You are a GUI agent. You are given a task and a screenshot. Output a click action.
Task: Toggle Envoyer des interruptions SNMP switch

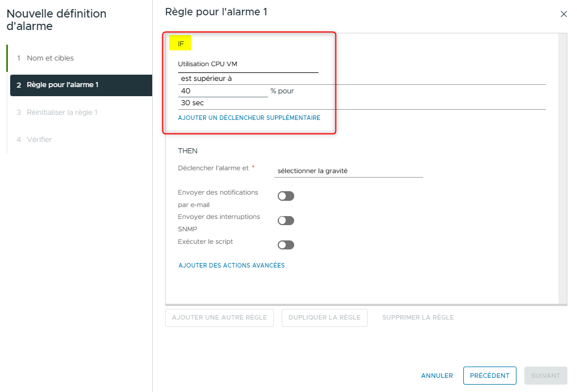(286, 221)
